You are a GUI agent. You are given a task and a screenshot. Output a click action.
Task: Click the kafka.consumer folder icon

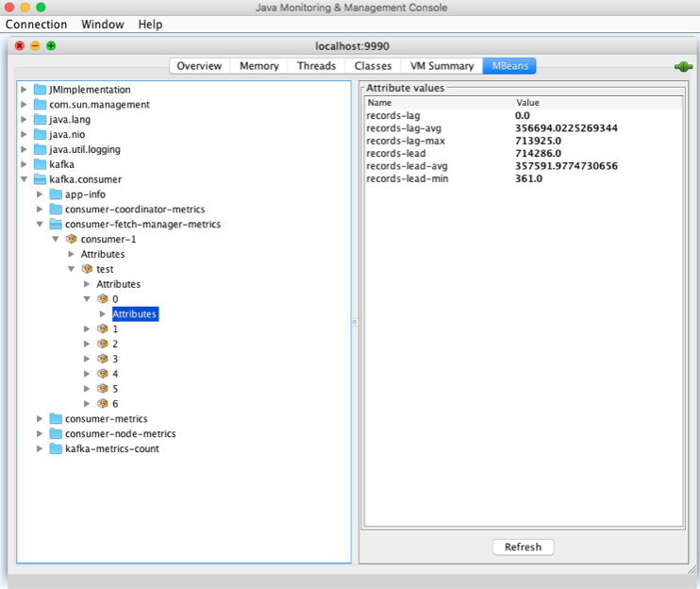click(41, 179)
